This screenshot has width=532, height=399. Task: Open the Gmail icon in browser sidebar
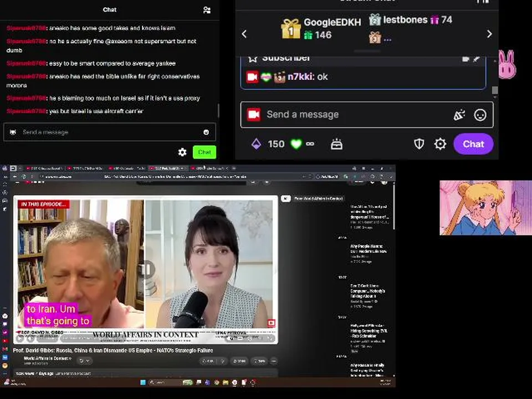[x=5, y=349]
